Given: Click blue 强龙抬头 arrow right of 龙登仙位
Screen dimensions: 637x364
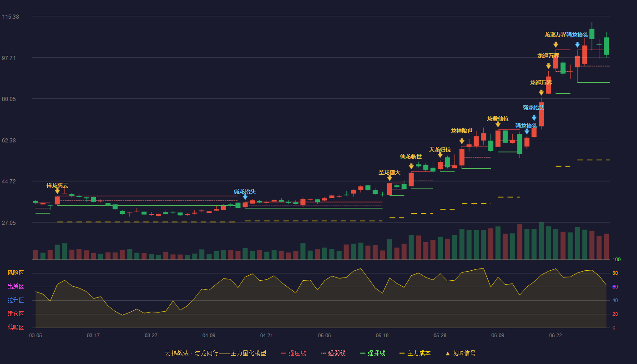Looking at the screenshot, I should [527, 131].
